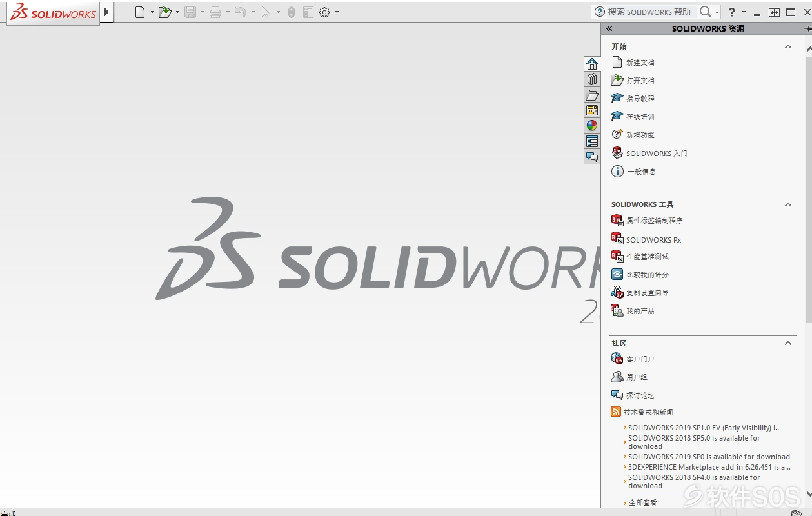Collapse the 开始 section

pyautogui.click(x=787, y=46)
